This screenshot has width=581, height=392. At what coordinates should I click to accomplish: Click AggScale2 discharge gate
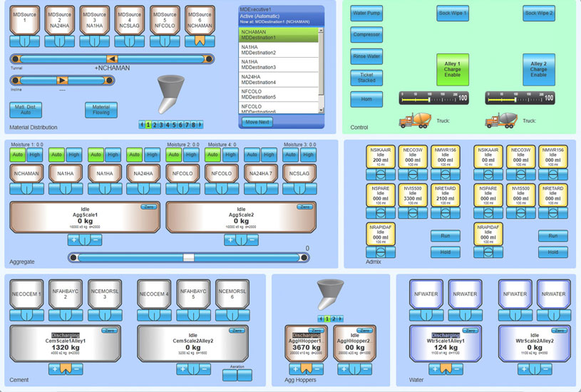coord(241,240)
